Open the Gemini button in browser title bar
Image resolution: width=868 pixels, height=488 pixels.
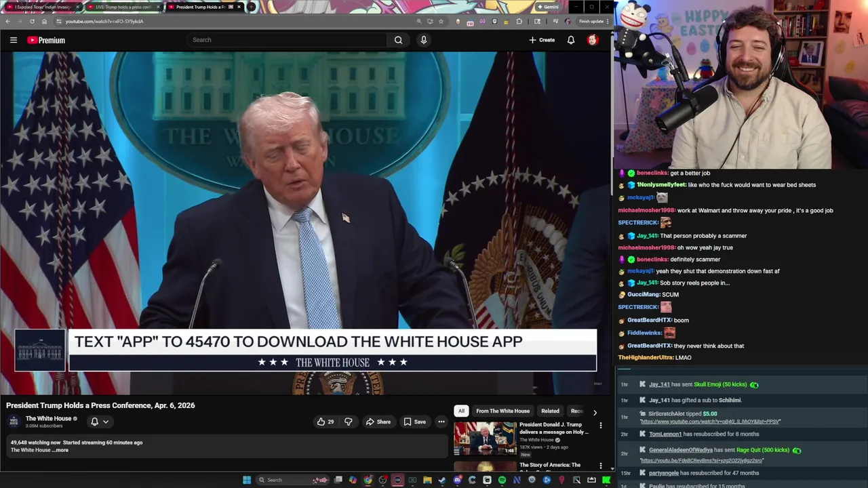(x=548, y=7)
